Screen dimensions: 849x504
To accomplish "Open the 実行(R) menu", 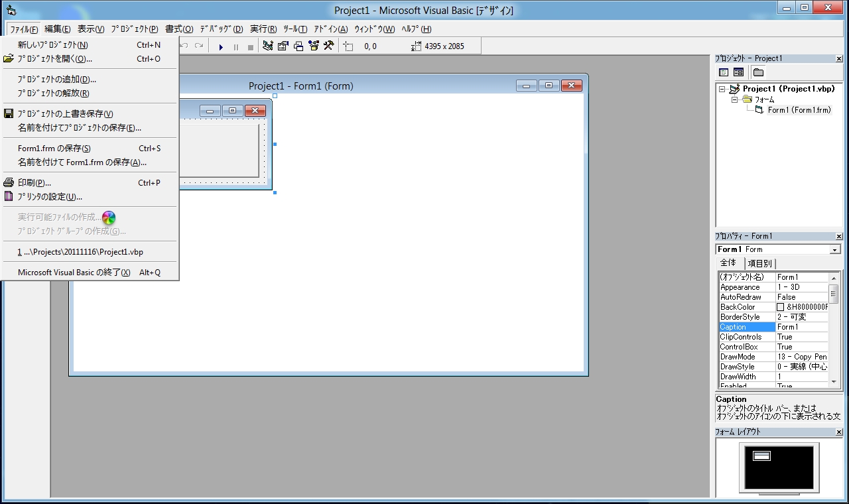I will tap(263, 29).
